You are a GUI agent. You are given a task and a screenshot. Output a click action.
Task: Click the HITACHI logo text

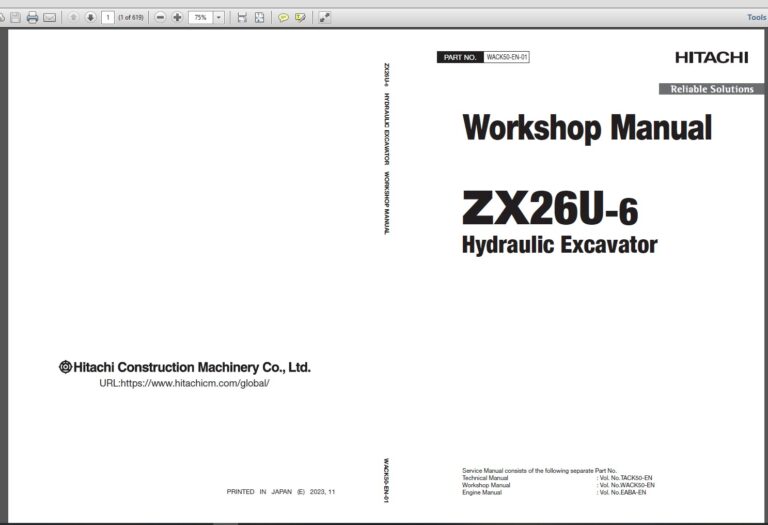point(712,57)
